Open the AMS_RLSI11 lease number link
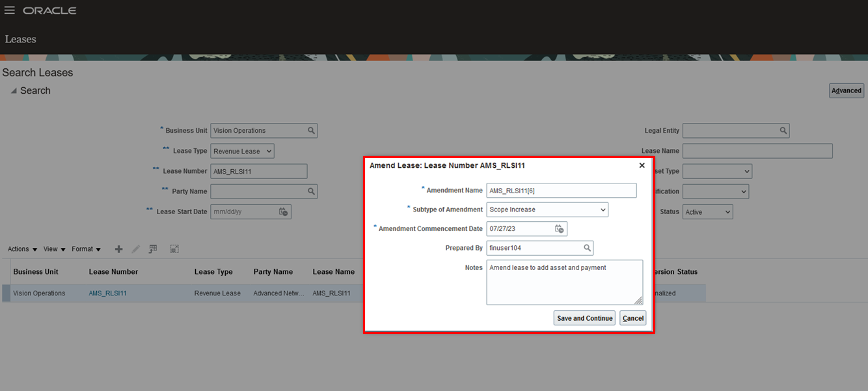Screen dimensions: 868x391 coord(107,293)
